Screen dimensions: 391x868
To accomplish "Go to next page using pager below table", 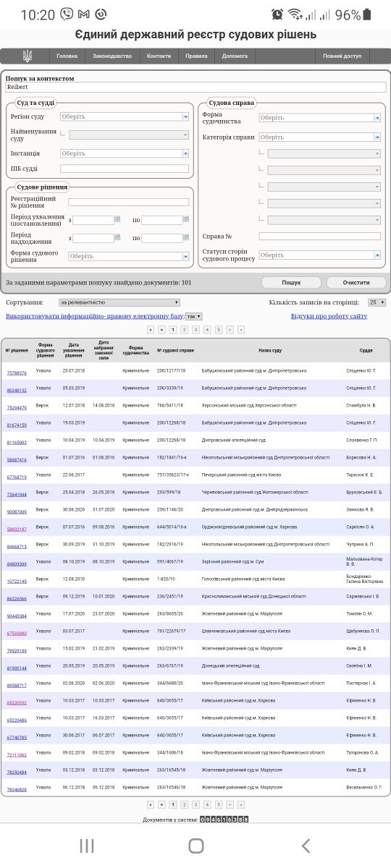I will pos(230,804).
